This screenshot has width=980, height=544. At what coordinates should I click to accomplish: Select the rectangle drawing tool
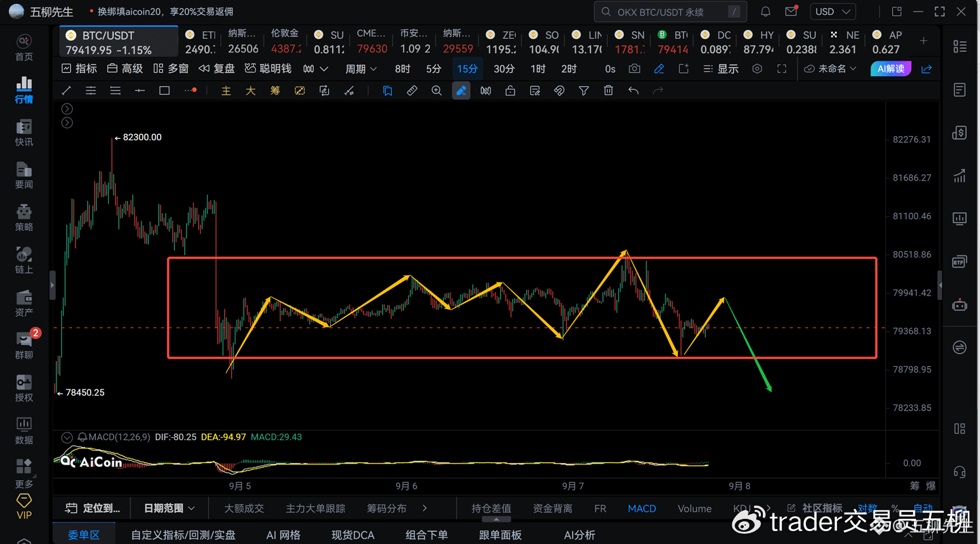click(x=164, y=91)
